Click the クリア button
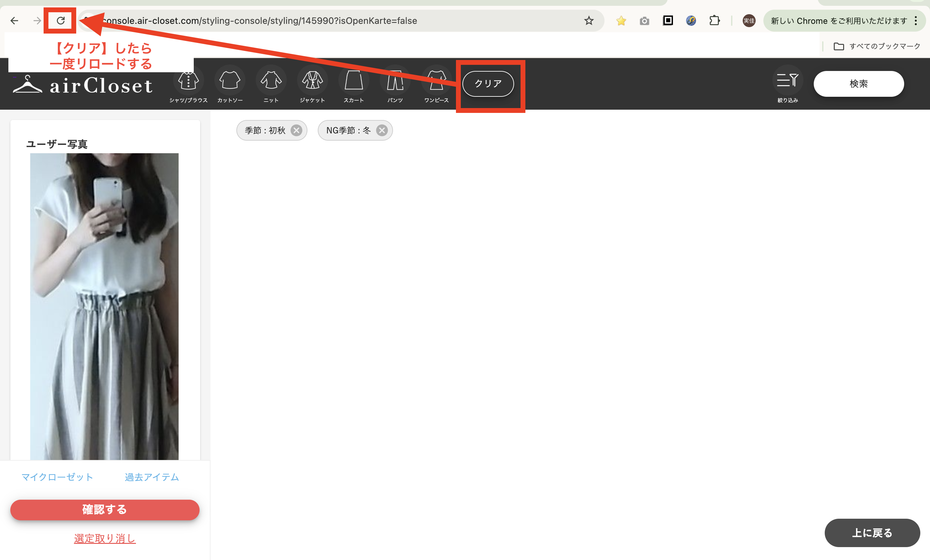Screen dimensions: 930x560 coord(488,84)
